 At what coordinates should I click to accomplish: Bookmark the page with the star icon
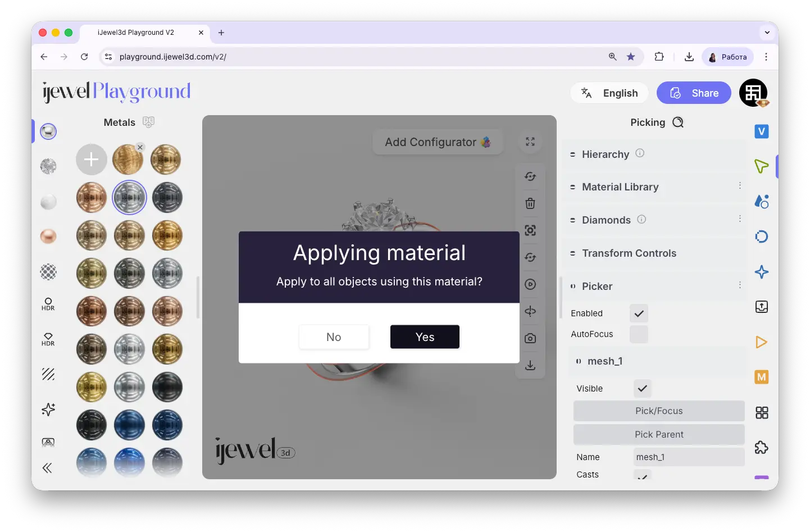pos(631,57)
